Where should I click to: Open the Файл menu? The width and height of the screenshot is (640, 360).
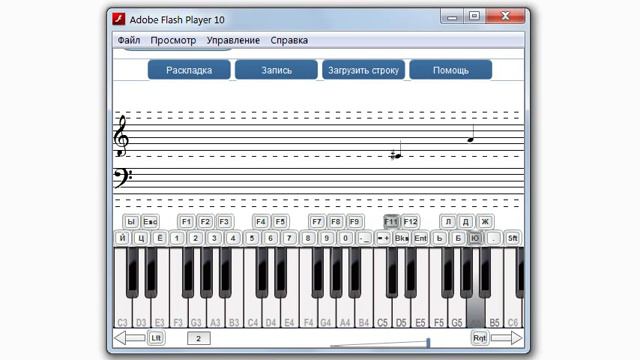(x=129, y=40)
